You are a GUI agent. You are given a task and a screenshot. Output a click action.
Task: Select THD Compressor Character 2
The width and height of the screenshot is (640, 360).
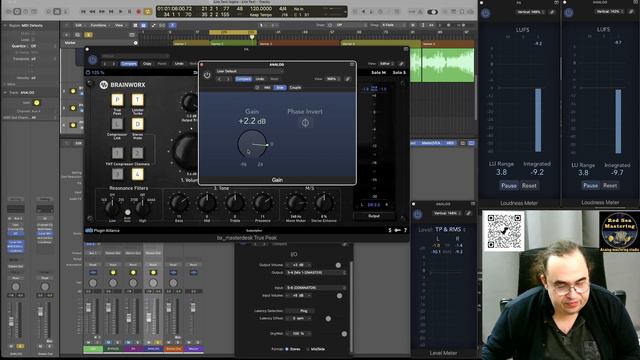pyautogui.click(x=138, y=153)
